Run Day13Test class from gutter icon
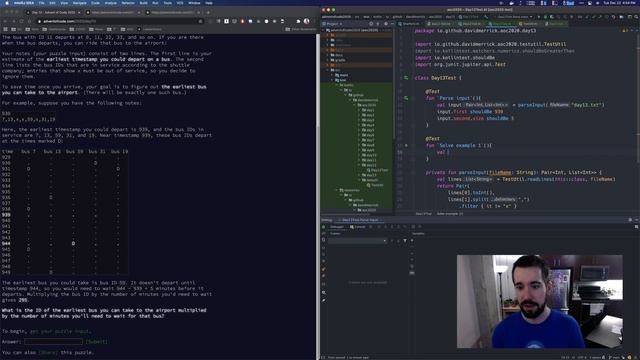The height and width of the screenshot is (360, 640). (406, 78)
